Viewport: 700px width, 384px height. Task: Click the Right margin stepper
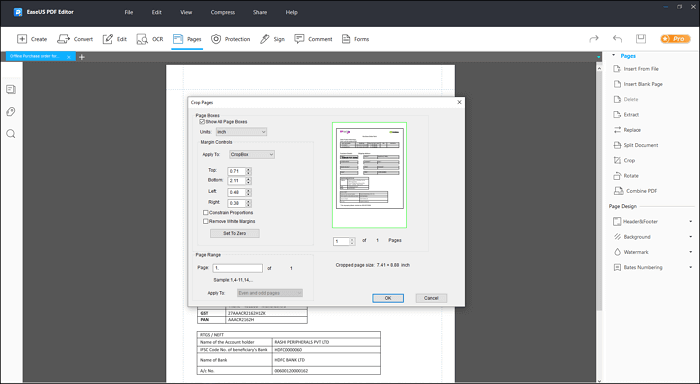[x=249, y=203]
